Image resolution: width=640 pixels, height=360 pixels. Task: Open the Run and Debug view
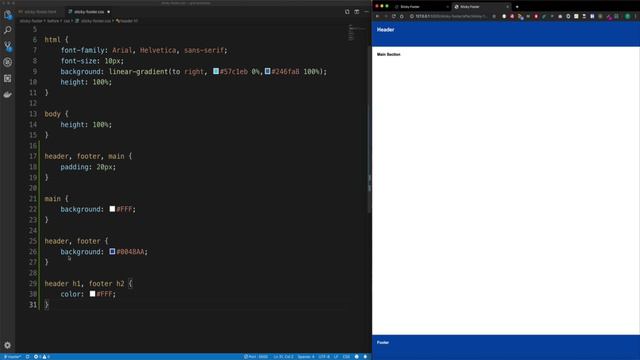click(7, 62)
